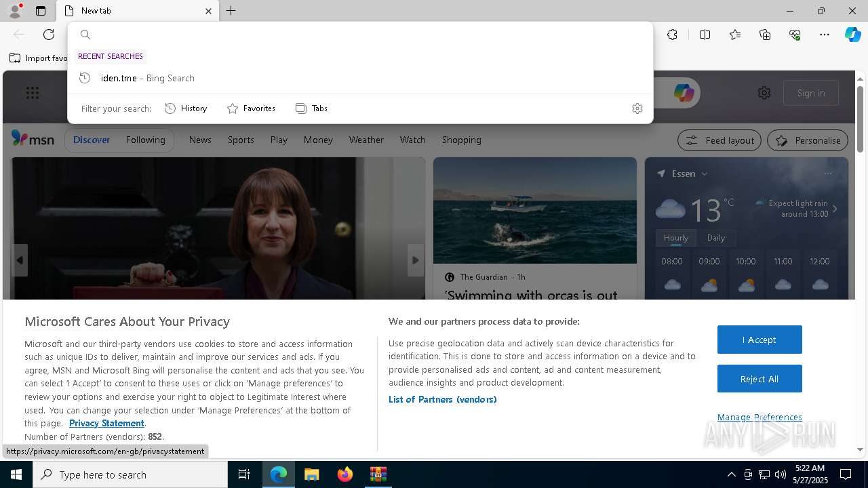Image resolution: width=868 pixels, height=488 pixels.
Task: Expand light rain forecast chevron
Action: (835, 209)
